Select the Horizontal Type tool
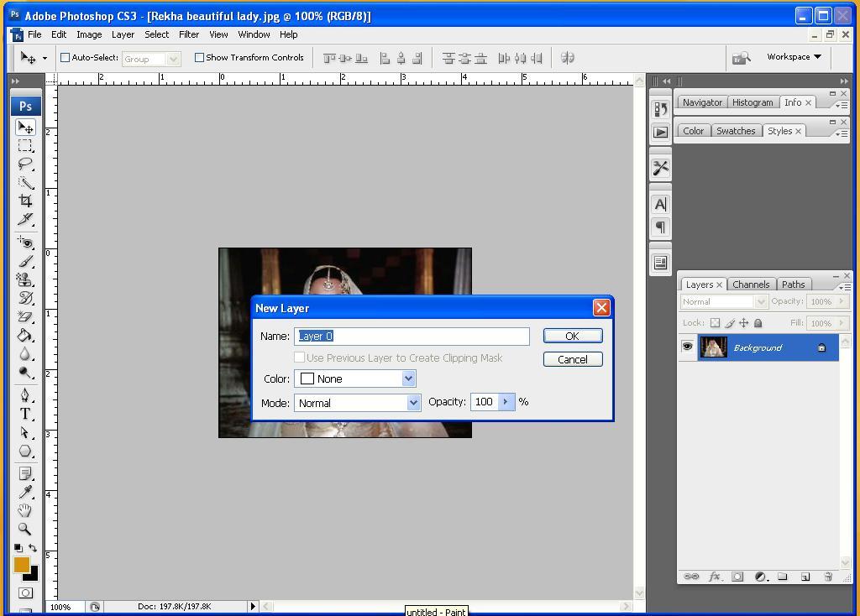Viewport: 860px width, 616px height. pos(25,414)
